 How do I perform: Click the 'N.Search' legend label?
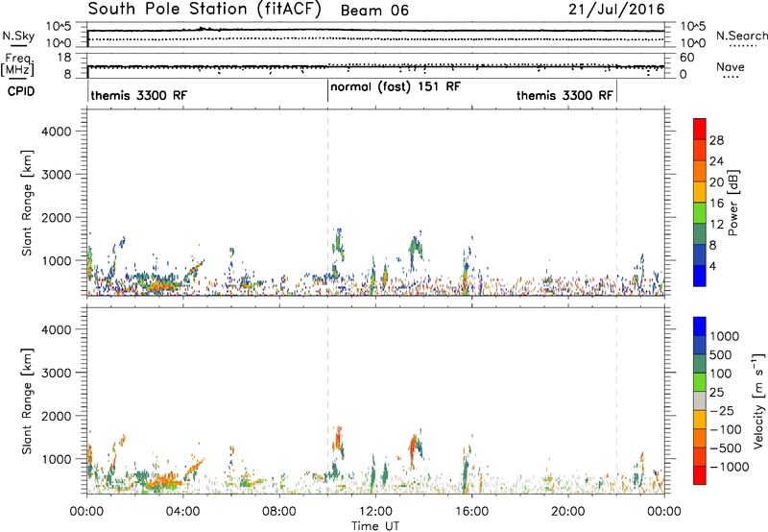[x=741, y=36]
